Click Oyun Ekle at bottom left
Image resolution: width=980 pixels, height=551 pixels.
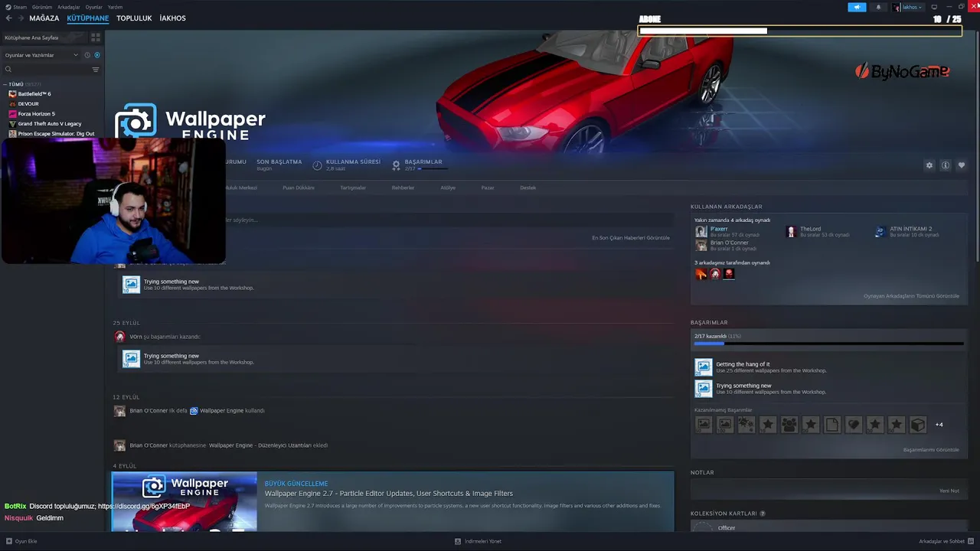tap(21, 541)
